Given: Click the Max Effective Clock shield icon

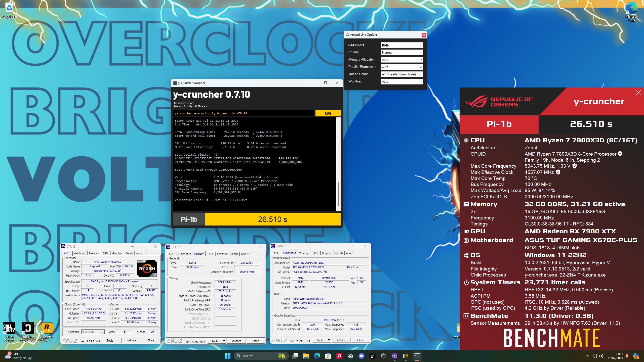Looking at the screenshot, I should [558, 172].
